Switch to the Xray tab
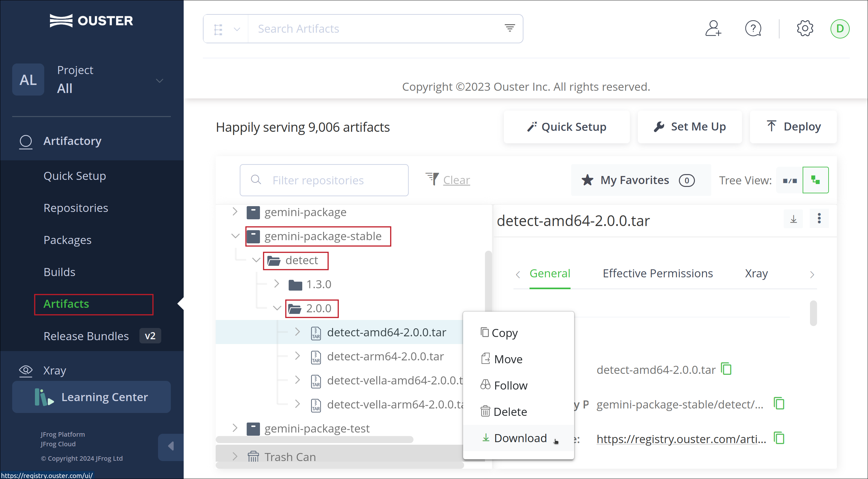Image resolution: width=868 pixels, height=479 pixels. point(756,273)
